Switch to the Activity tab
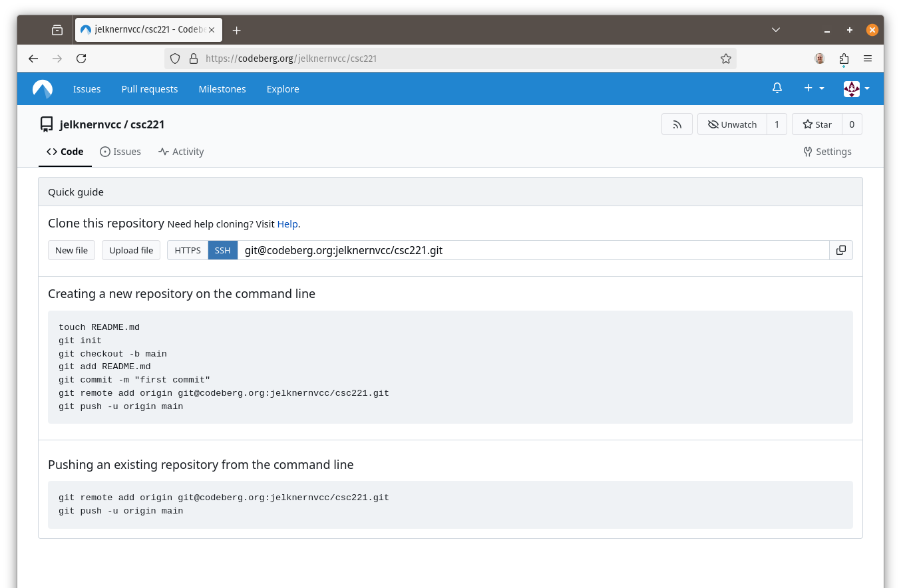Image resolution: width=901 pixels, height=588 pixels. tap(181, 152)
